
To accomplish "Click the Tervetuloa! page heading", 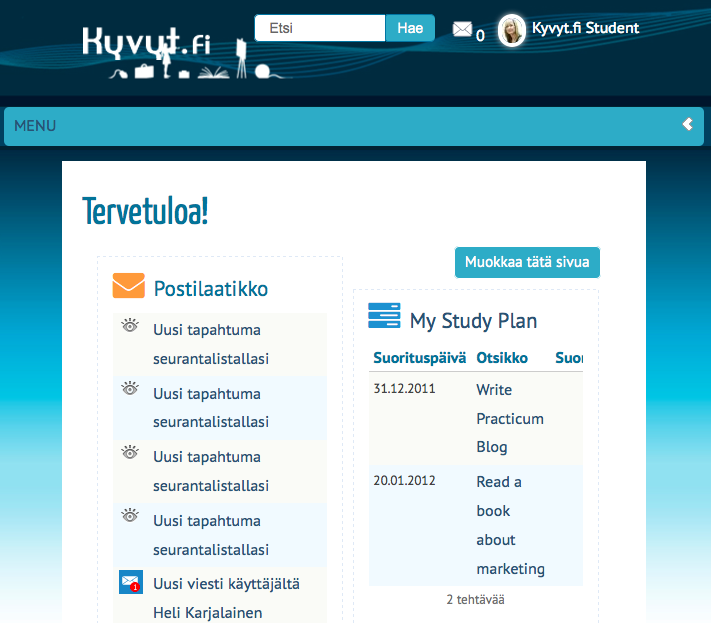I will [145, 211].
